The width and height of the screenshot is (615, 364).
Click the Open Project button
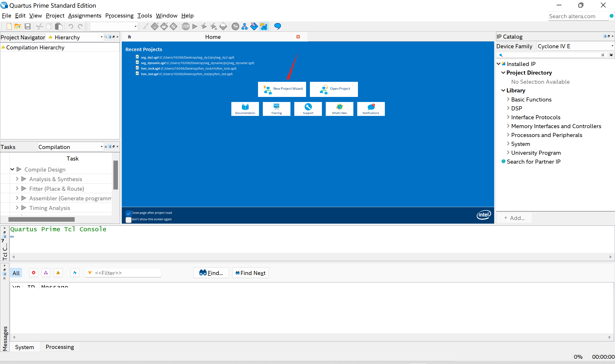pos(334,89)
